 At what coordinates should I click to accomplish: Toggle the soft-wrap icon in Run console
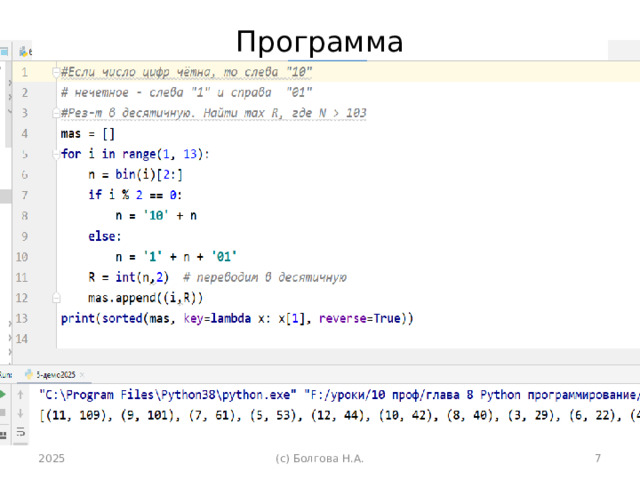20,432
